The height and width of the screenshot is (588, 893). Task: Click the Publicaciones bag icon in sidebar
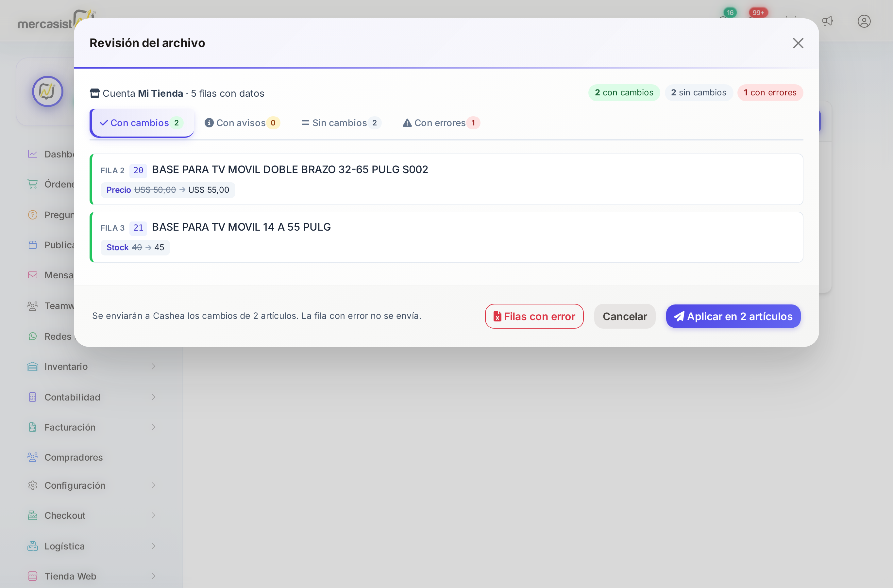(33, 245)
